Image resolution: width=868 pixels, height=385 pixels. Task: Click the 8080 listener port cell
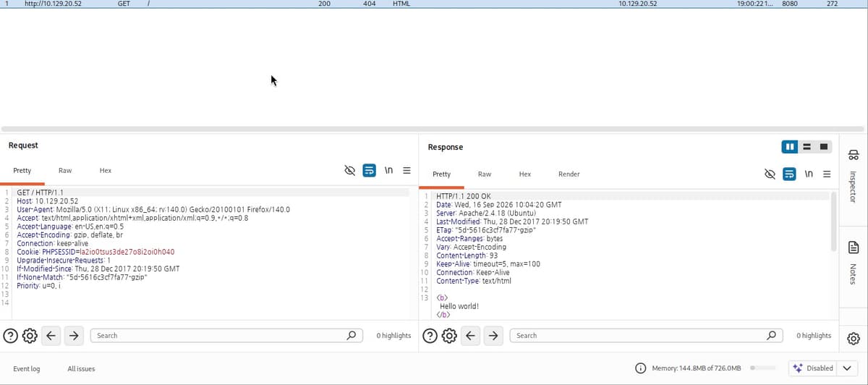[791, 4]
